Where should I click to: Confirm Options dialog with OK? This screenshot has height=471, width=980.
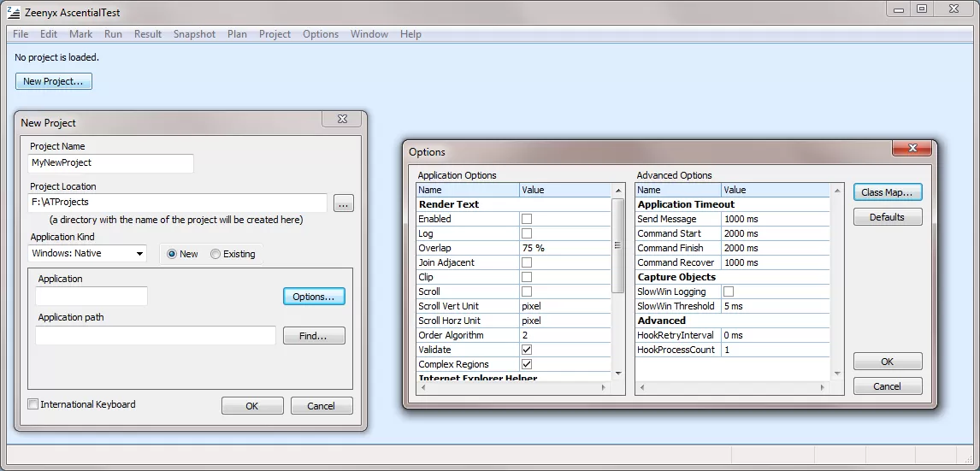(888, 361)
